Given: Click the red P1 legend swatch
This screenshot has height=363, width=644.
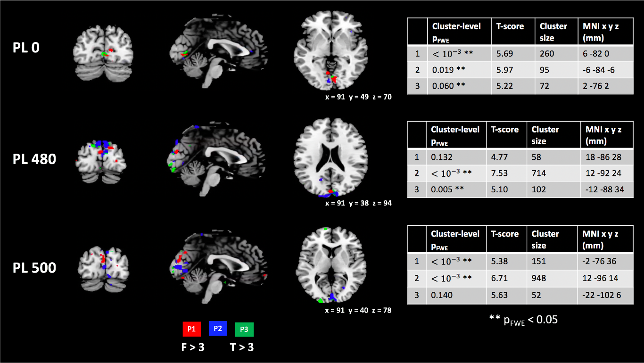Looking at the screenshot, I should coord(192,329).
